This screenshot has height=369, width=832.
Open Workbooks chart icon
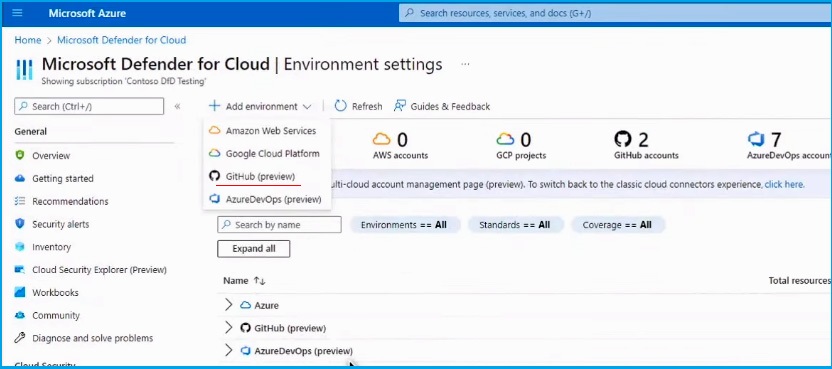[20, 293]
